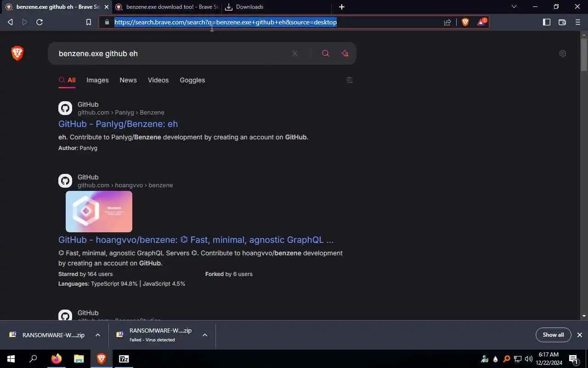Click Show all downloads button
The width and height of the screenshot is (588, 368).
click(553, 335)
